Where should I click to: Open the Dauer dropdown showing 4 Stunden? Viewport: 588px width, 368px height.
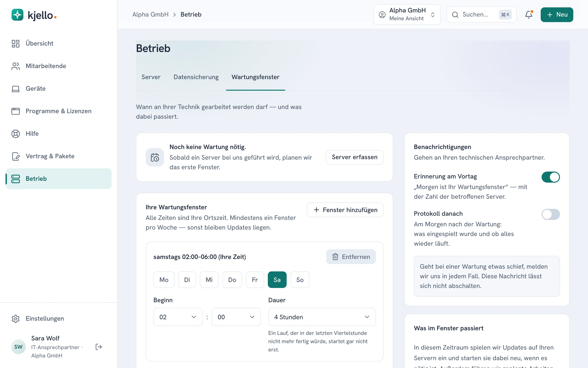pos(322,317)
